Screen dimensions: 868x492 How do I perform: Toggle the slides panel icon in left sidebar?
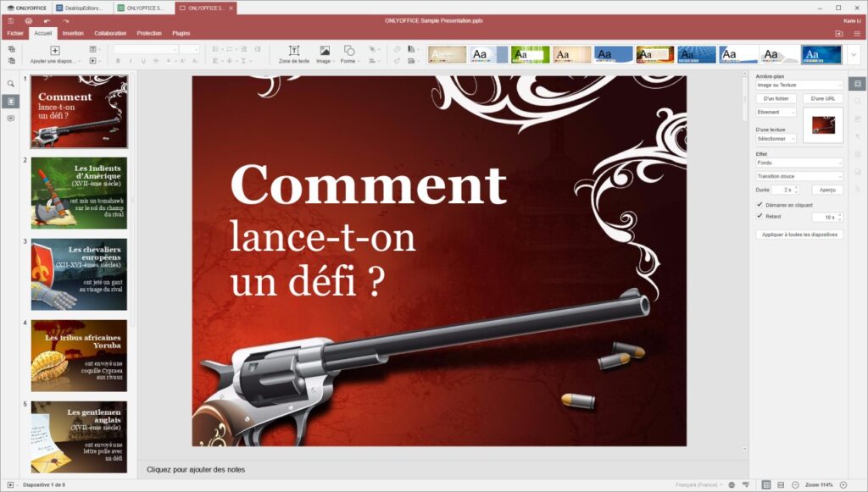coord(10,101)
